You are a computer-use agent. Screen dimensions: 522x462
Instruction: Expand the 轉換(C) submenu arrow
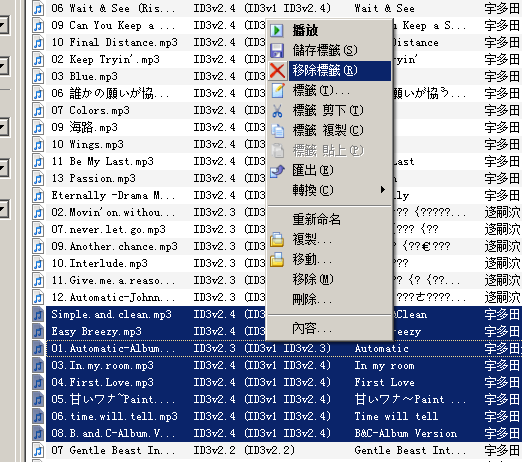click(383, 190)
